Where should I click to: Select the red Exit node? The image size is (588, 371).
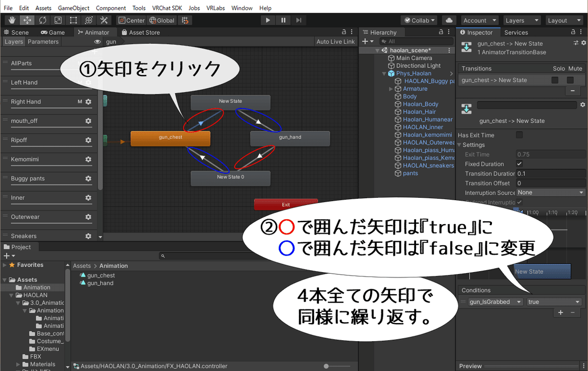tap(286, 205)
